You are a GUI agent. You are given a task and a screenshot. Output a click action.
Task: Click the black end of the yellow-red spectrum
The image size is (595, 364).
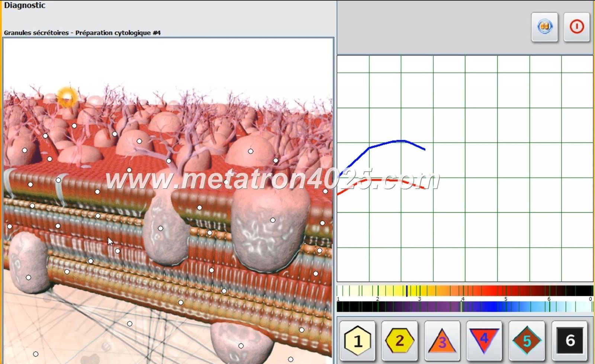pos(582,291)
